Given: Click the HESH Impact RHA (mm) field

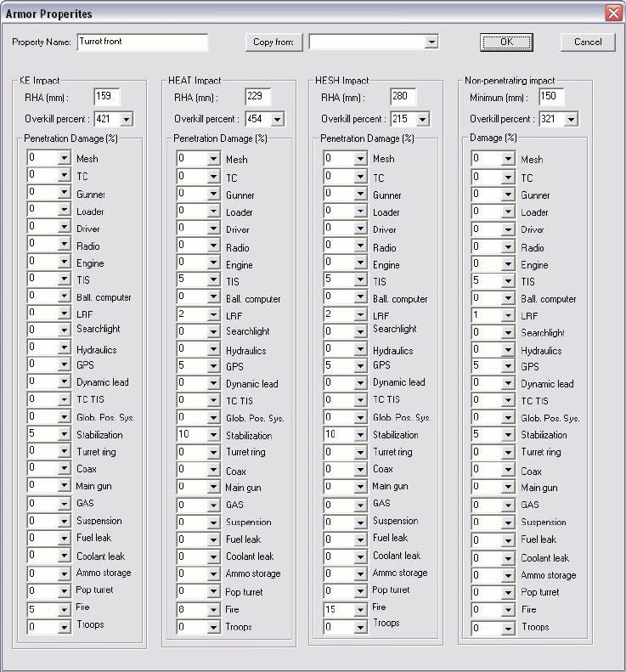Looking at the screenshot, I should click(403, 97).
